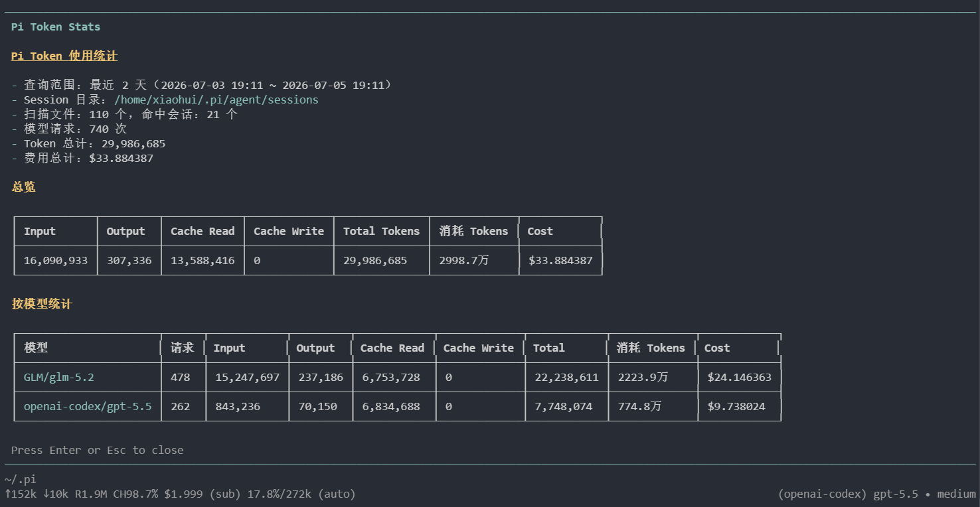Viewport: 980px width, 507px height.
Task: Click the CH98.7% cache hit status entry
Action: (135, 494)
